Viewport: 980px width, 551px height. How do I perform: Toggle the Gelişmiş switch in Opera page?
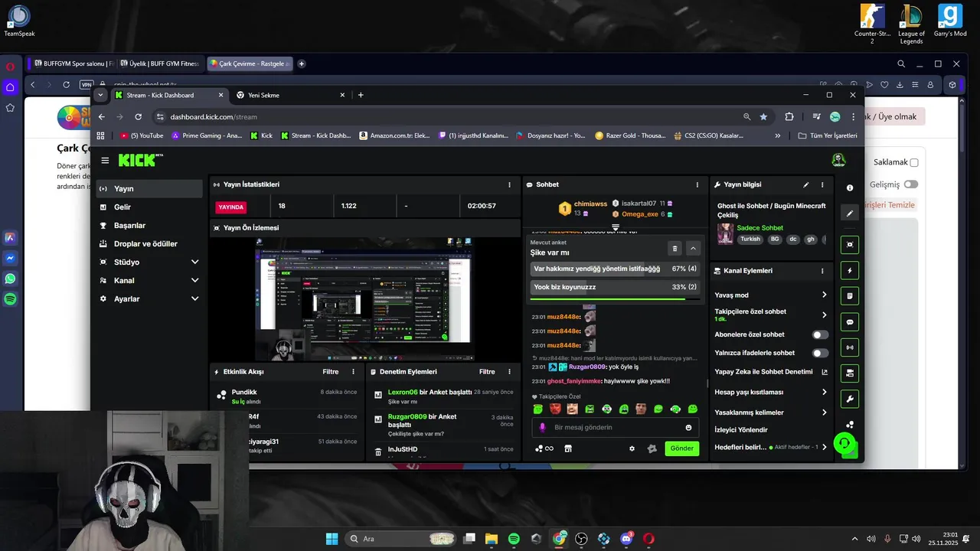click(910, 184)
